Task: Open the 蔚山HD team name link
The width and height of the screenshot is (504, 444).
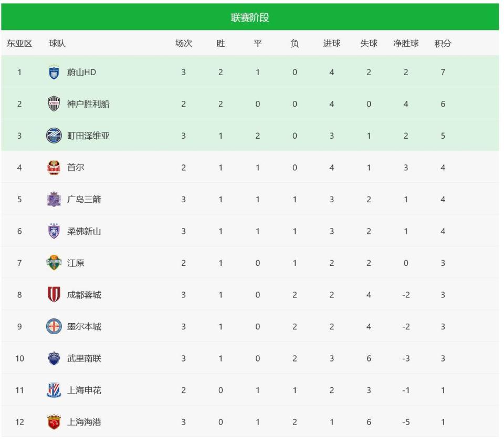Action: 81,73
